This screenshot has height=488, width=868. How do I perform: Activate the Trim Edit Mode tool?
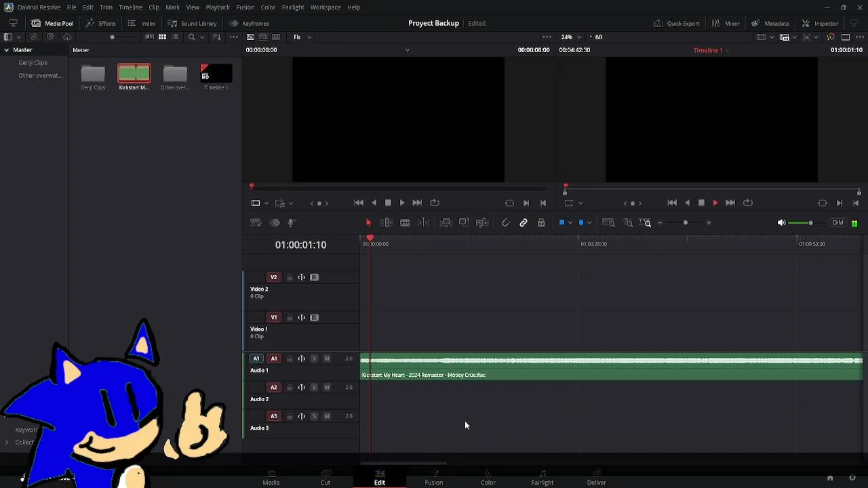coord(387,223)
